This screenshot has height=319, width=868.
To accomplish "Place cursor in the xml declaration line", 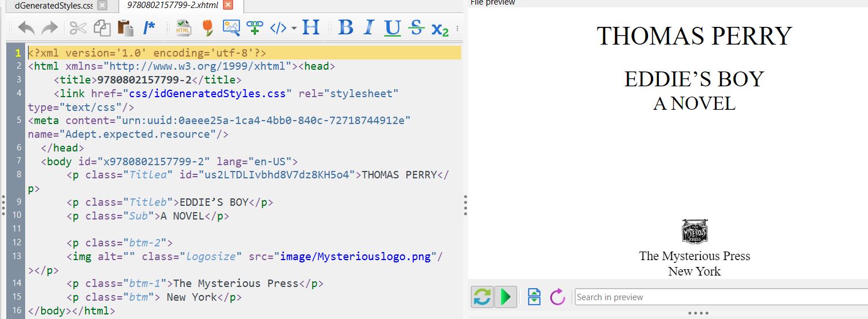I will [x=245, y=53].
